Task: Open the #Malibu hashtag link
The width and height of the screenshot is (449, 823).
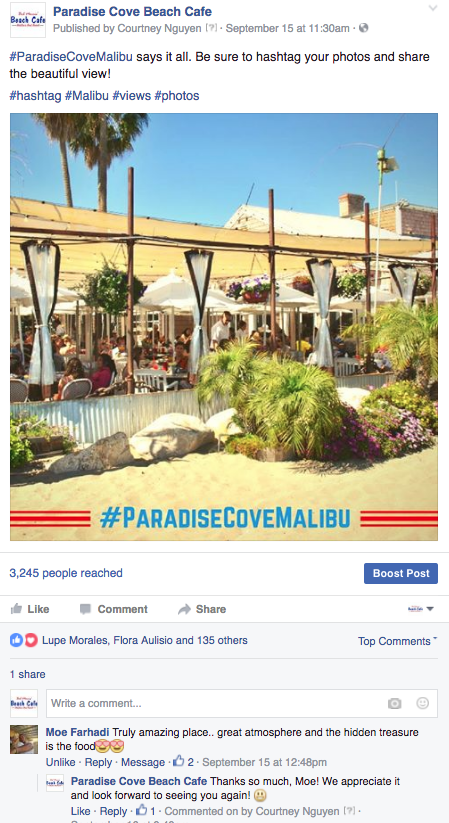Action: [x=87, y=96]
